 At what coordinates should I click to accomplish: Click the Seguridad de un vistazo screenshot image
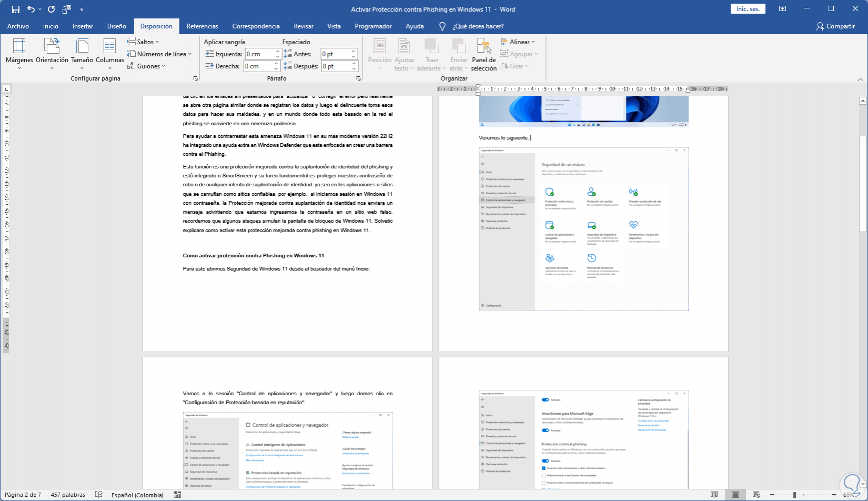(x=583, y=229)
